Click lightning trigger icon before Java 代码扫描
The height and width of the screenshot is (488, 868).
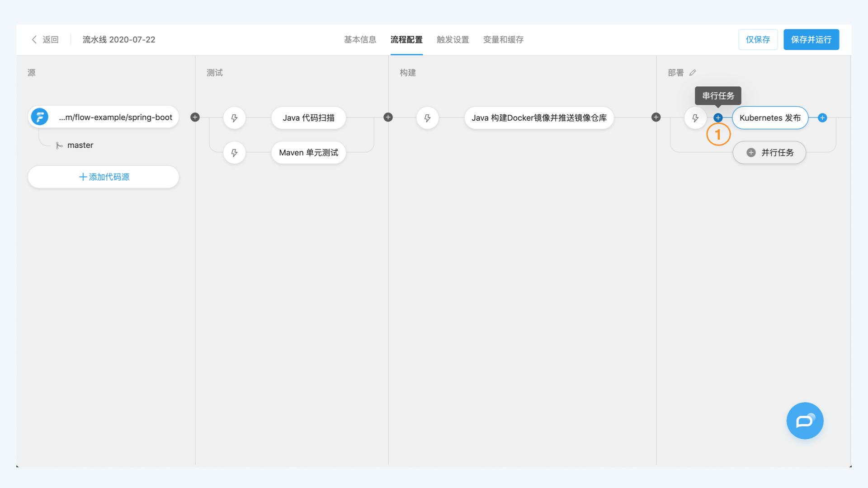pyautogui.click(x=234, y=118)
